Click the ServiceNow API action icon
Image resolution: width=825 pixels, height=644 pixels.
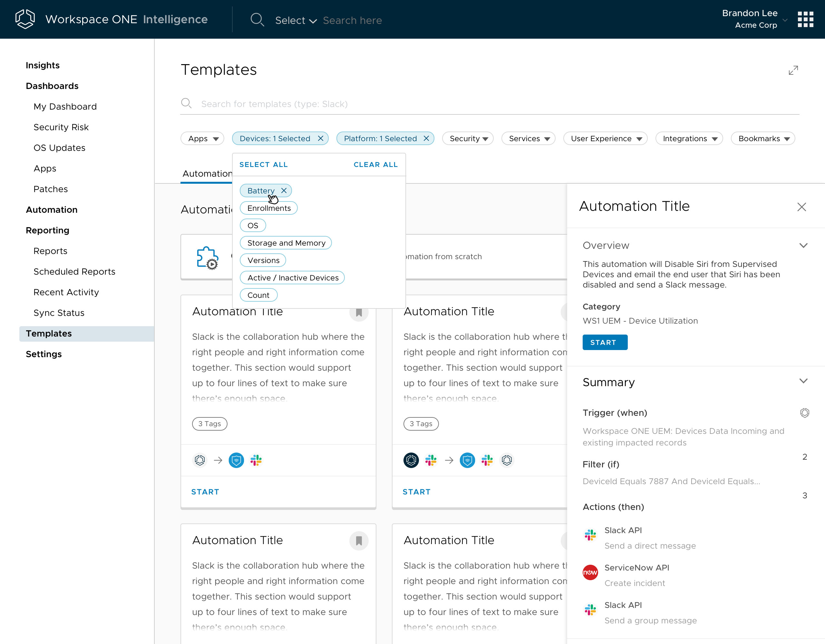pyautogui.click(x=590, y=573)
